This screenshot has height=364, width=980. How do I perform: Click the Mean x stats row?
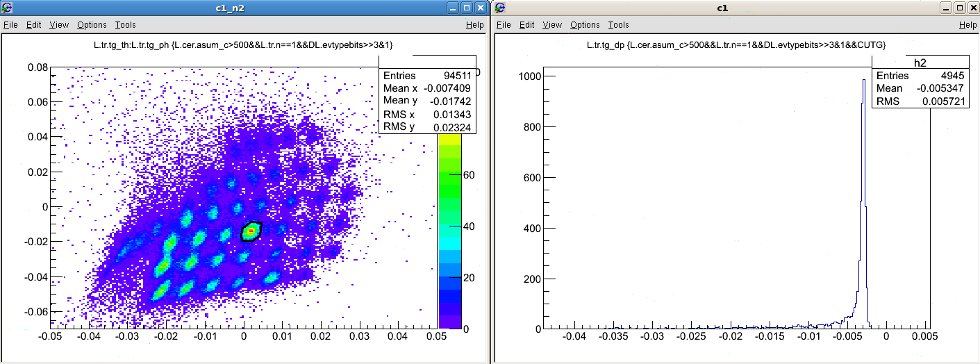[427, 88]
